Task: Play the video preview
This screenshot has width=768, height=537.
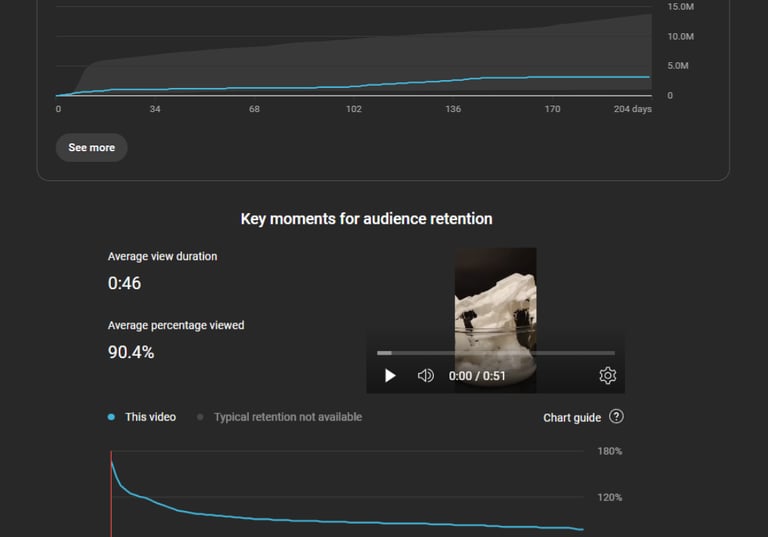Action: [x=390, y=376]
